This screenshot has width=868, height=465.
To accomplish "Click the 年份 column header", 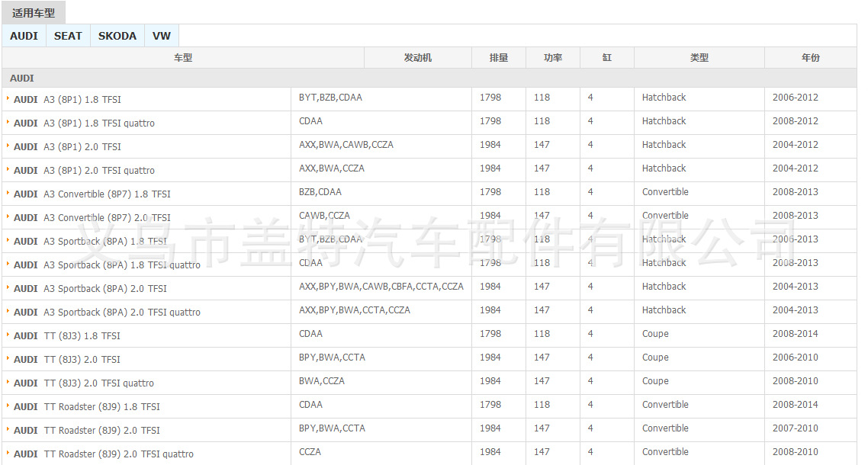I will [x=811, y=58].
